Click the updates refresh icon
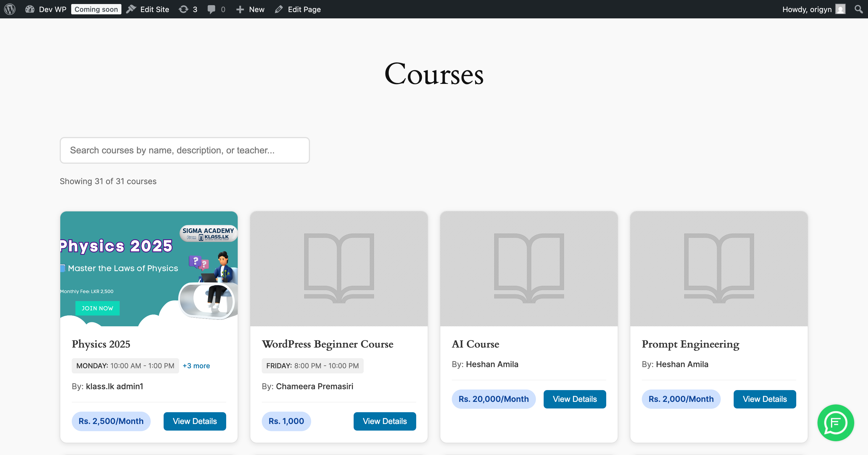The image size is (868, 455). pyautogui.click(x=183, y=9)
